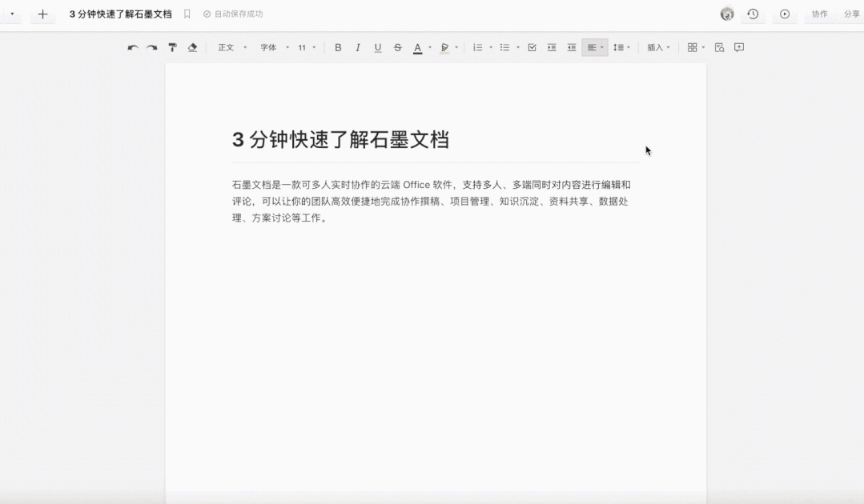Open the line spacing dropdown

pyautogui.click(x=622, y=47)
